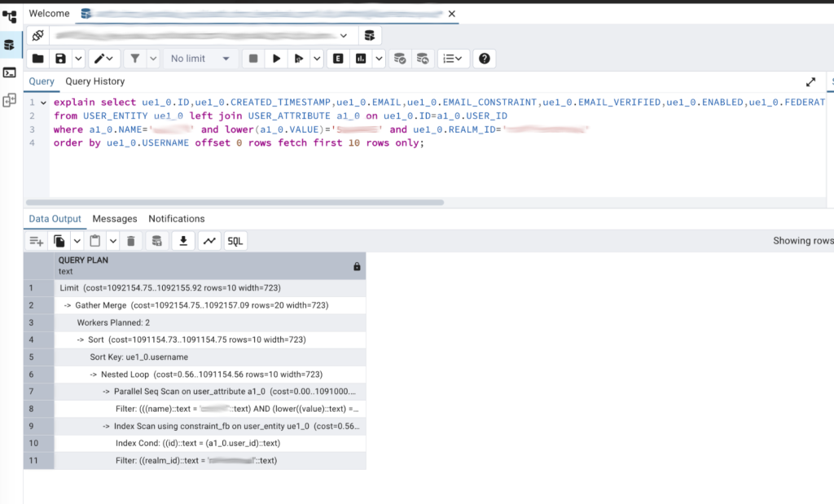
Task: Execute the query with the play button
Action: 276,59
